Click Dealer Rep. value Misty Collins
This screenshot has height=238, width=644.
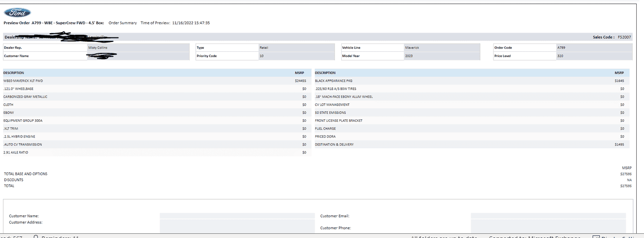tap(98, 47)
